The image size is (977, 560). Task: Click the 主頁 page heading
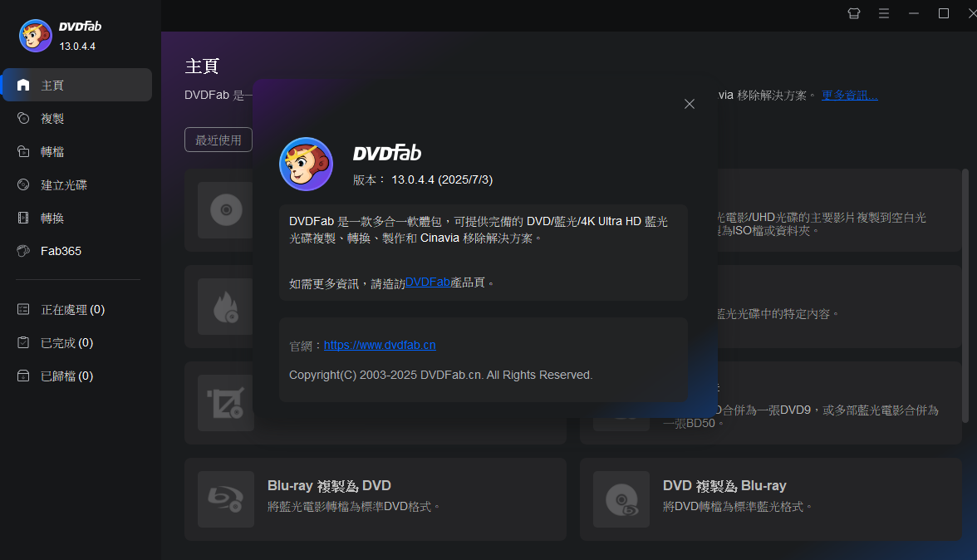202,66
